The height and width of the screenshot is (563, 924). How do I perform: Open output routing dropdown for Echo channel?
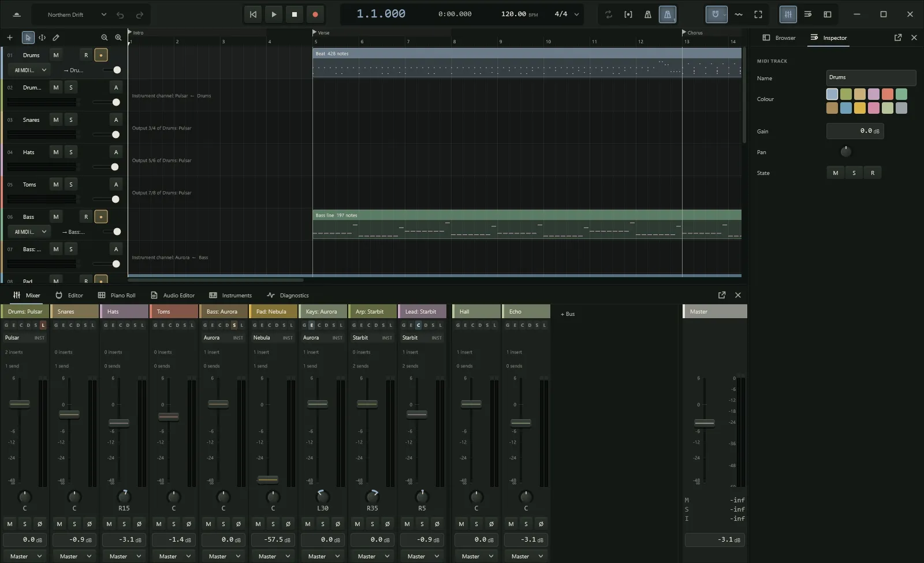point(526,556)
